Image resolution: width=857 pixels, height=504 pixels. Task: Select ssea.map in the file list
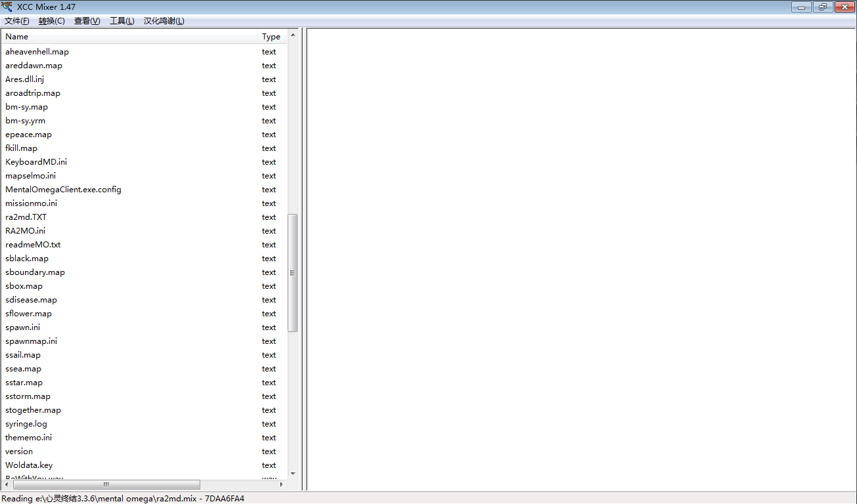(x=23, y=369)
